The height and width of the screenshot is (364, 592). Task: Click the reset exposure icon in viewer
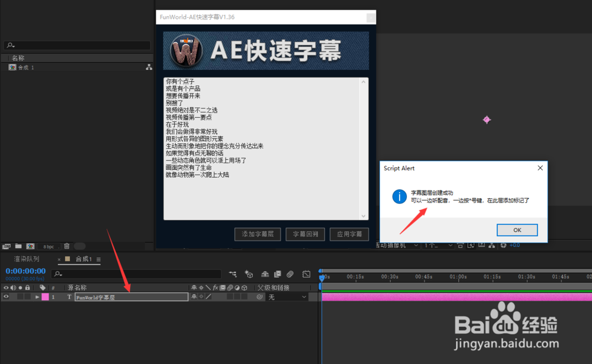pyautogui.click(x=503, y=246)
